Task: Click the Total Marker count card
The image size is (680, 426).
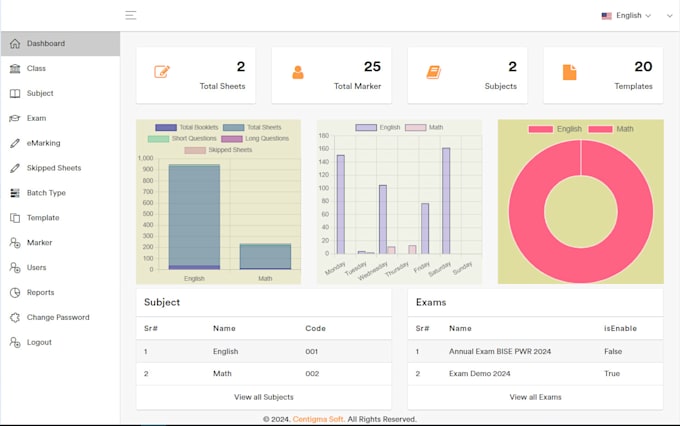Action: (331, 75)
